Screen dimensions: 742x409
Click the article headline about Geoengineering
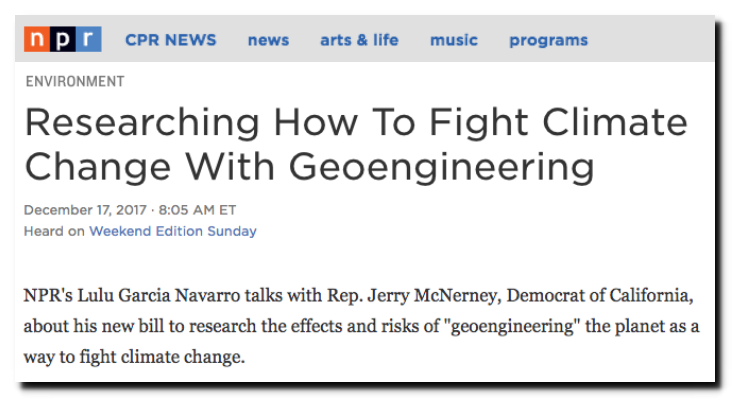coord(356,145)
